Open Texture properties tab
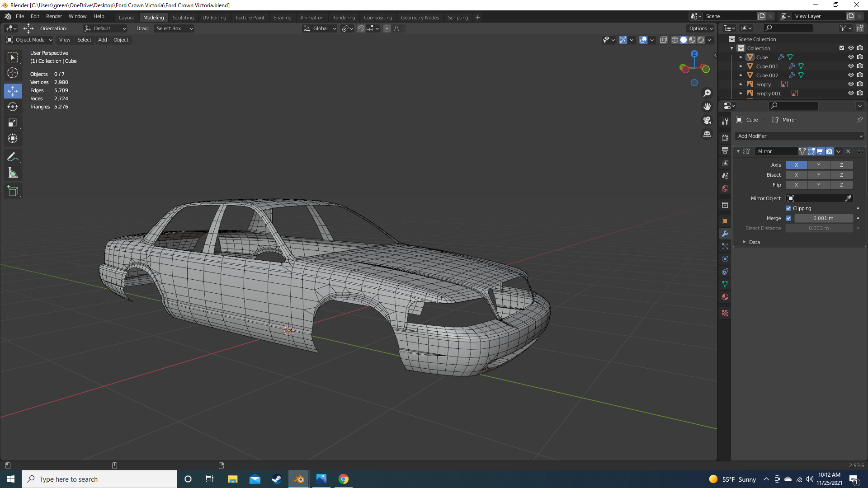868x488 pixels. (x=725, y=313)
